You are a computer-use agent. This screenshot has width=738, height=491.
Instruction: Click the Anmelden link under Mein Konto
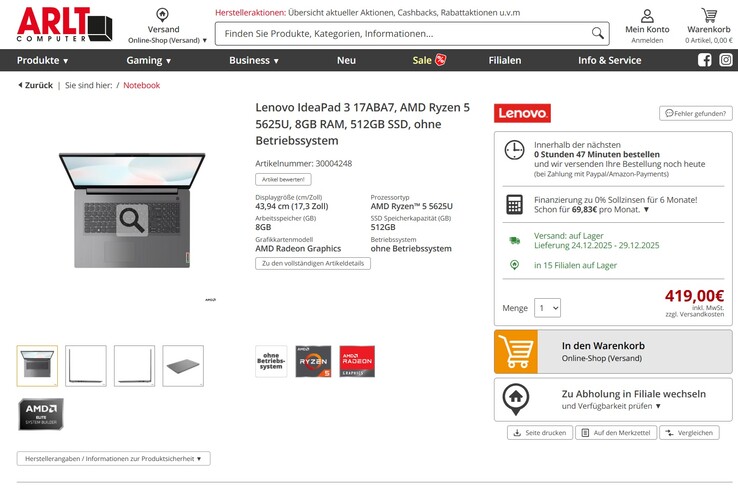[x=647, y=40]
